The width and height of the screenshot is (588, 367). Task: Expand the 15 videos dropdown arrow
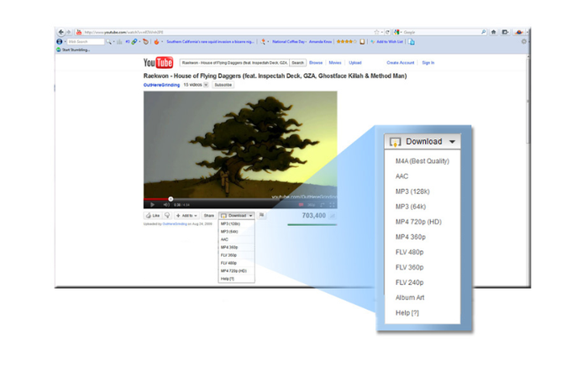(206, 85)
